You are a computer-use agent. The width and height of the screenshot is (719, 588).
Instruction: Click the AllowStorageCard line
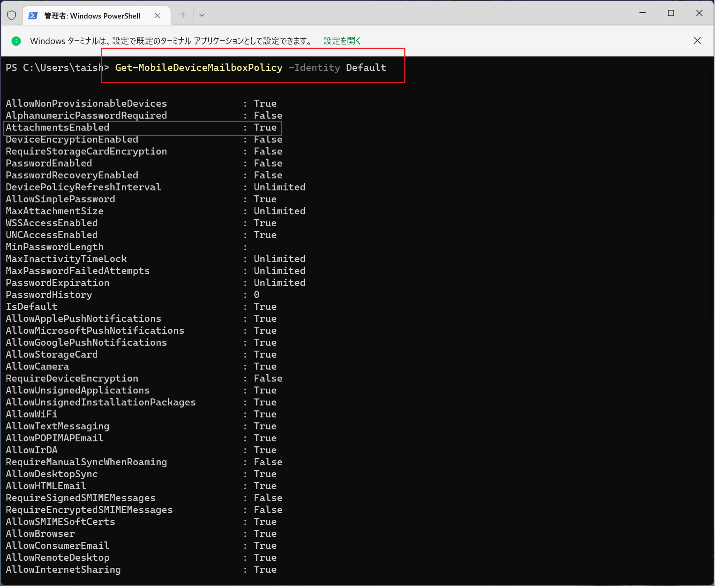[x=141, y=355]
